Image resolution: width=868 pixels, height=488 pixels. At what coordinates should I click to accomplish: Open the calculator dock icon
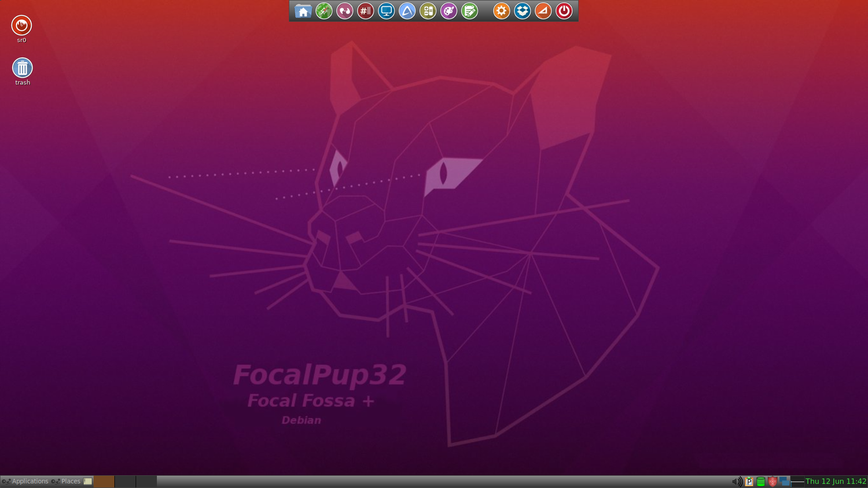pyautogui.click(x=428, y=11)
